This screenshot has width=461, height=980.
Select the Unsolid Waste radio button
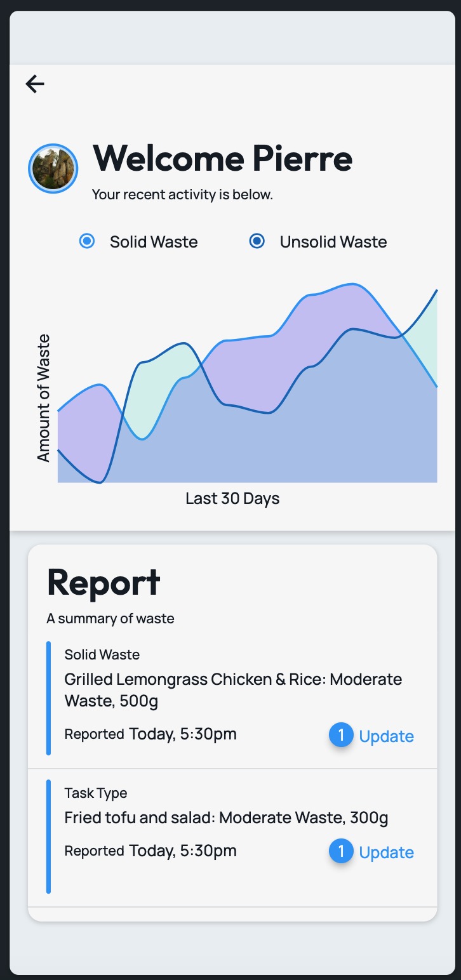[x=257, y=241]
